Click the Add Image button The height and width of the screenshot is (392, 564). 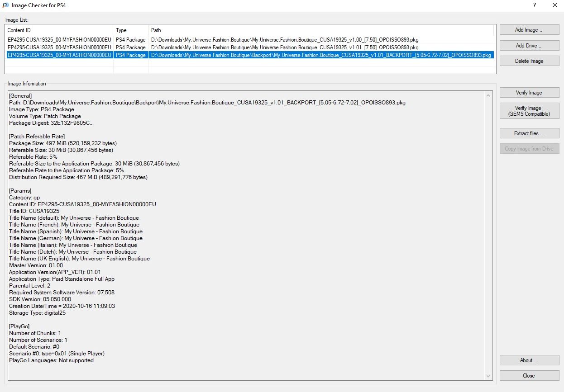pyautogui.click(x=529, y=30)
